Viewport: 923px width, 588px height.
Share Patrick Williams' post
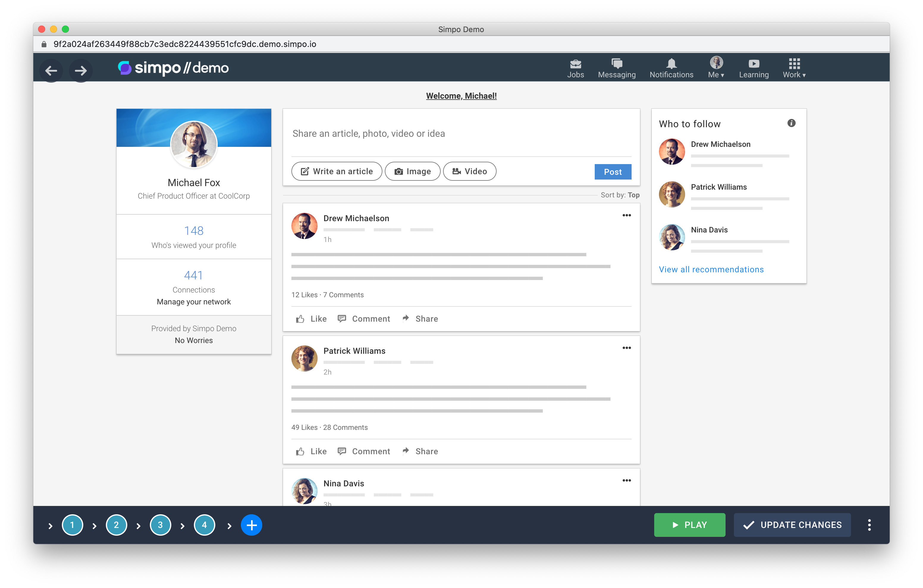click(x=420, y=452)
